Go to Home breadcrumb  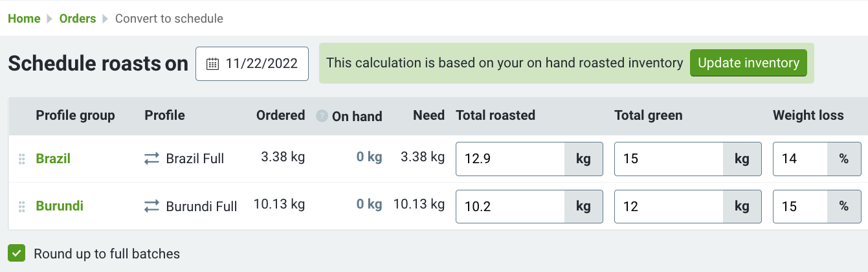pos(24,18)
